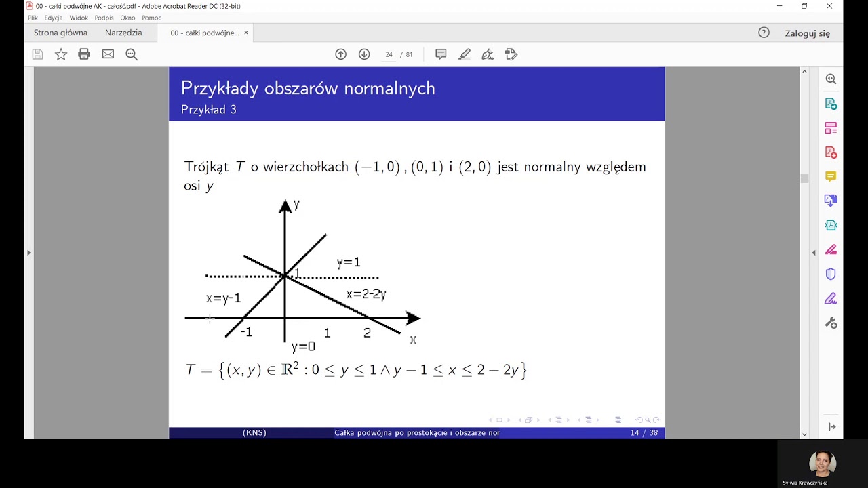Close the całki podwójne document tab
This screenshot has width=868, height=488.
(246, 33)
